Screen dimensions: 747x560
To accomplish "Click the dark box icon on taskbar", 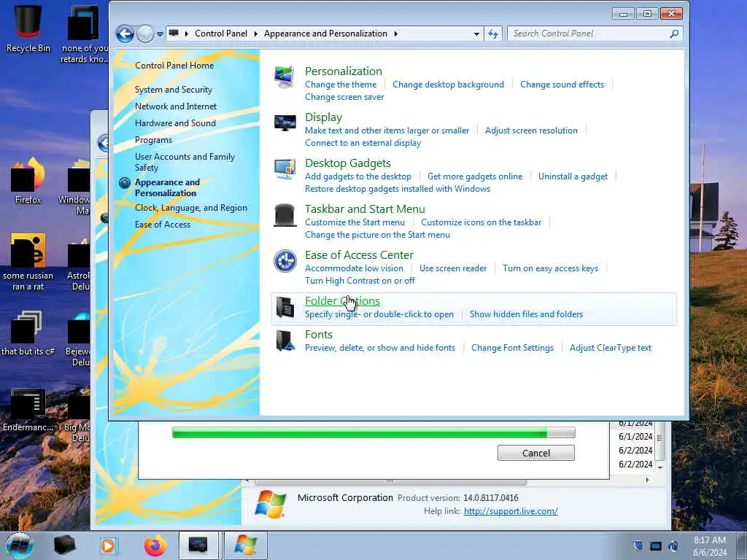I will [x=64, y=545].
